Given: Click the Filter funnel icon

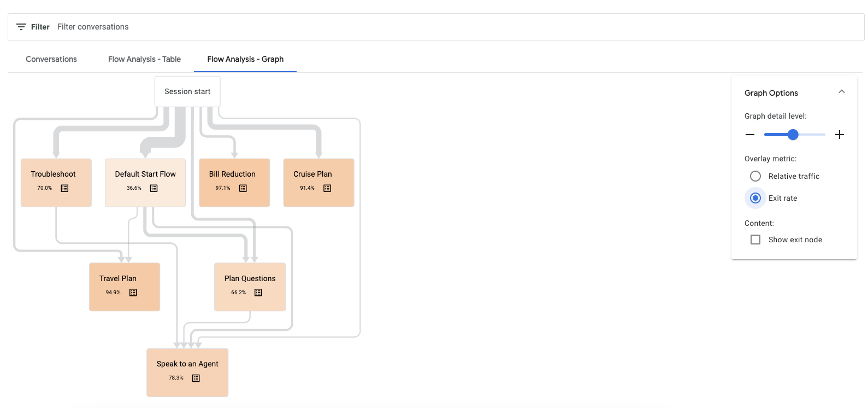Looking at the screenshot, I should coord(21,27).
